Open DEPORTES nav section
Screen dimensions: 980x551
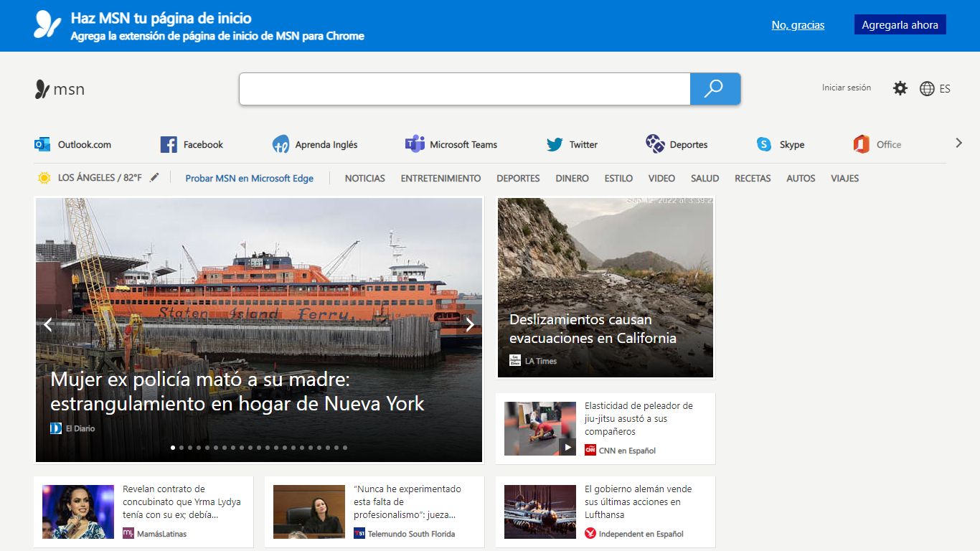click(518, 178)
